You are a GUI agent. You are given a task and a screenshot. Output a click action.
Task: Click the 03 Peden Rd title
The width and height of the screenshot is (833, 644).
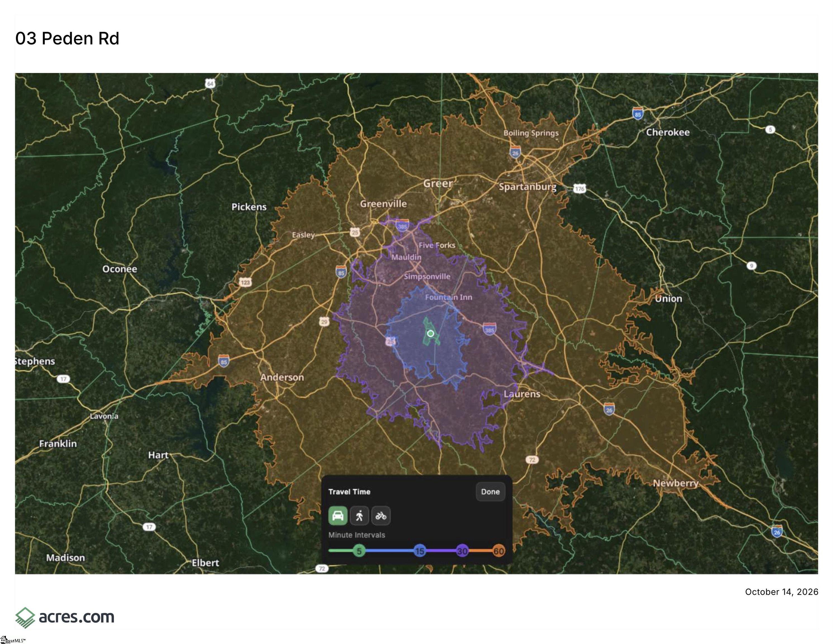tap(67, 39)
